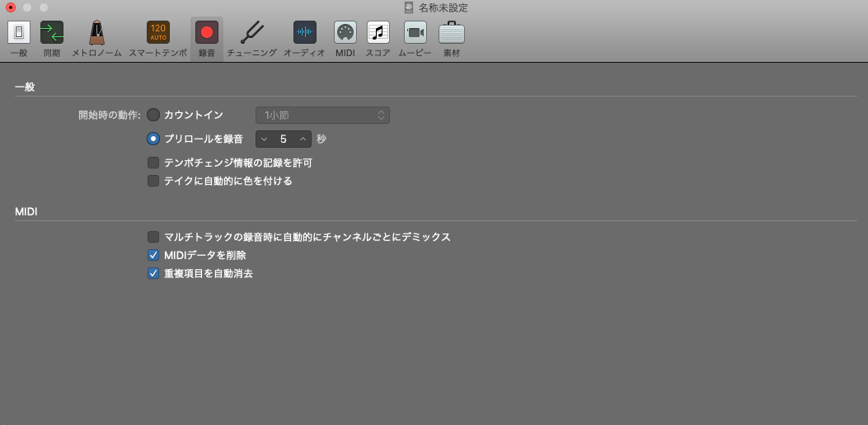
Task: Select the プリロールを録音 radio button
Action: point(153,139)
